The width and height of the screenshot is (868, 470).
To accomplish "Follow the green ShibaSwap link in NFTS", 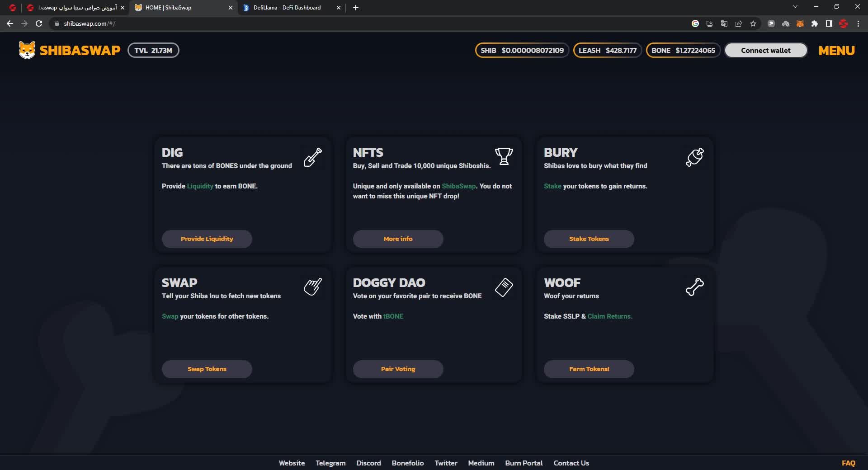I will pyautogui.click(x=459, y=186).
